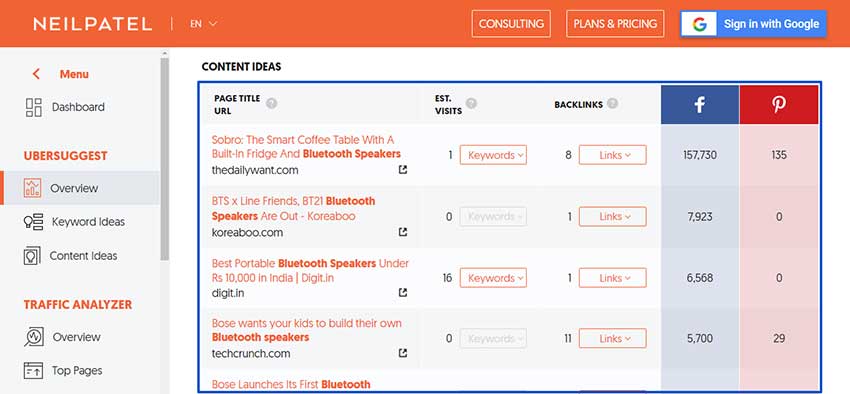The height and width of the screenshot is (394, 850).
Task: Click the Pinterest column header
Action: click(779, 105)
